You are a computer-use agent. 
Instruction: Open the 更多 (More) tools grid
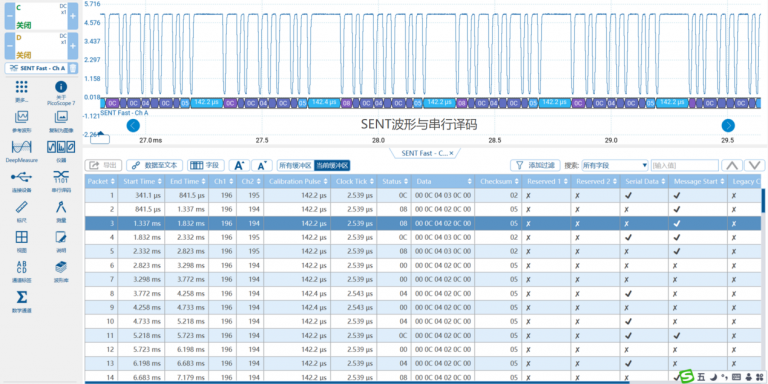click(21, 92)
